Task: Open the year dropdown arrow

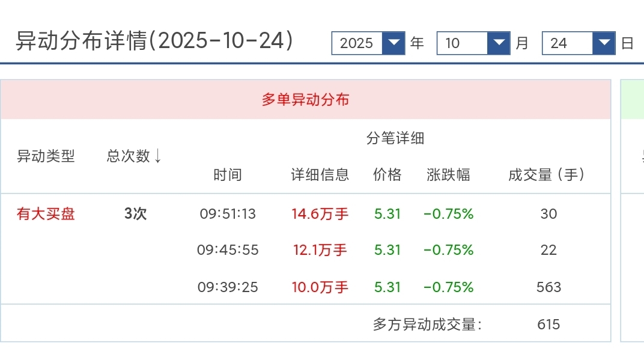Action: [x=394, y=43]
